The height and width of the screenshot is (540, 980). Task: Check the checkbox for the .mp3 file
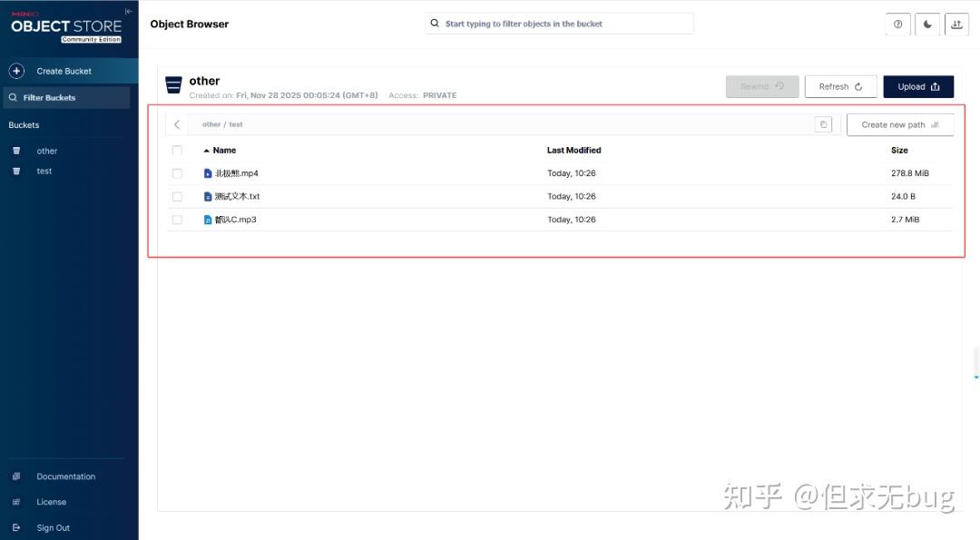(x=178, y=220)
